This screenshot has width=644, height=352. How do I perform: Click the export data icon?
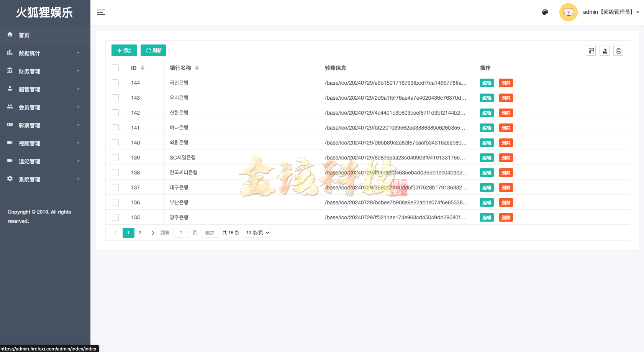(605, 50)
